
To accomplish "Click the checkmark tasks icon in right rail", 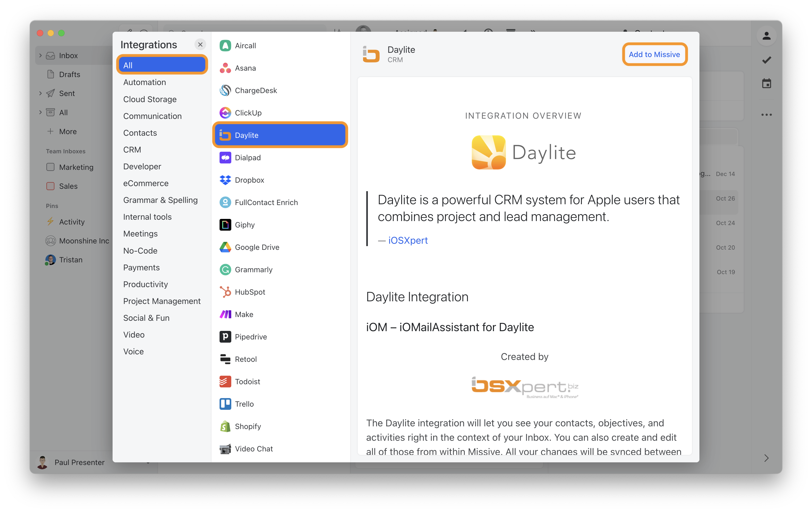I will (766, 60).
